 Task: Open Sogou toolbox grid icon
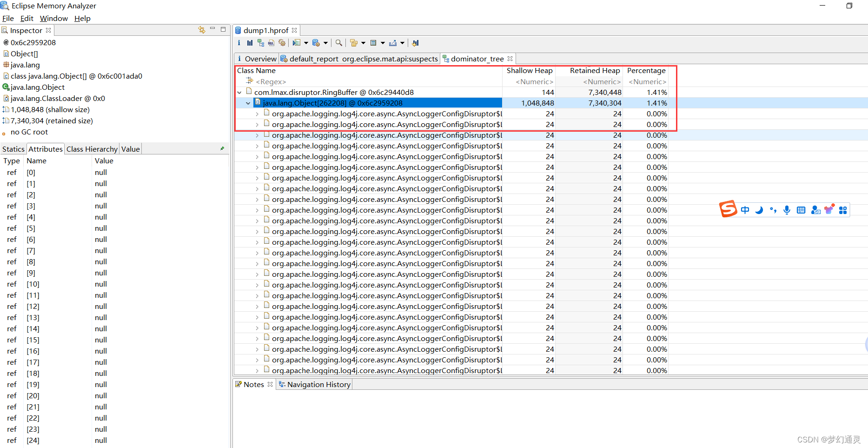point(843,210)
